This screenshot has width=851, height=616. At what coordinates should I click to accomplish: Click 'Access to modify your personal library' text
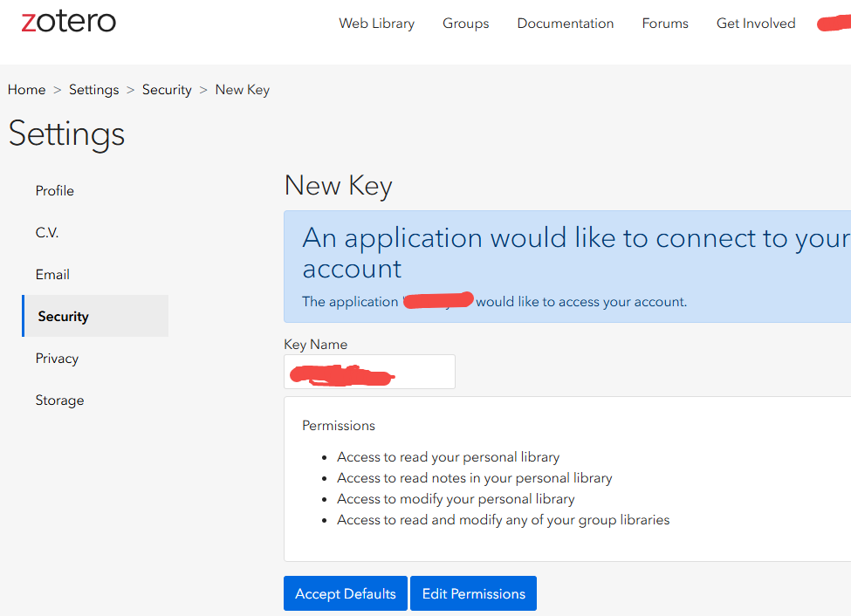coord(456,499)
